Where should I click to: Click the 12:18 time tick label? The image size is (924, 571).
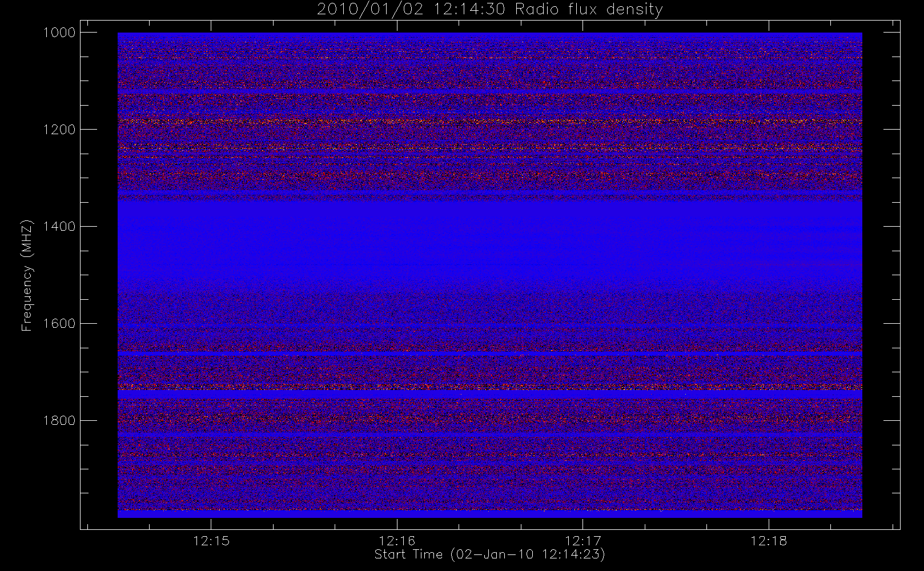tap(769, 541)
